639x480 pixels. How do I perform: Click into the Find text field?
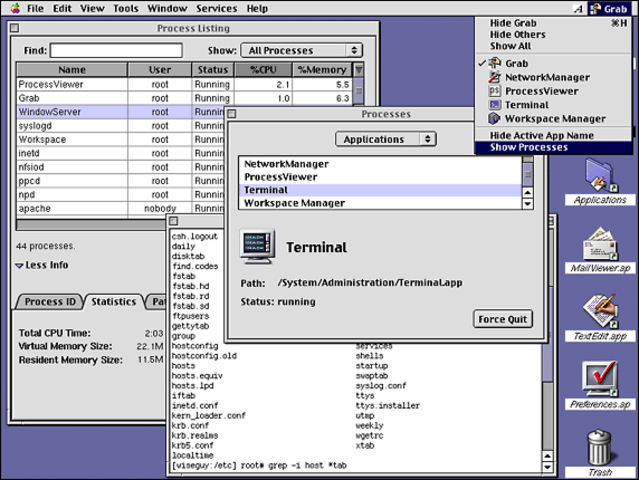116,51
